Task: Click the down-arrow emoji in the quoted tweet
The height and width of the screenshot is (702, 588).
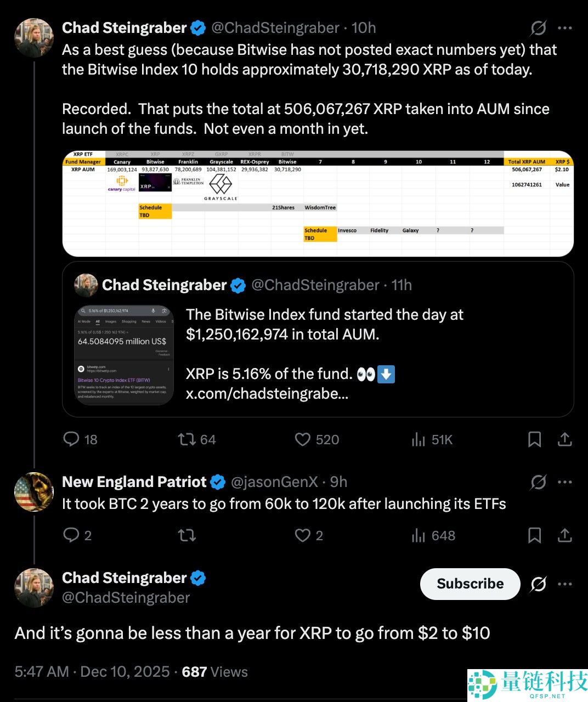Action: (386, 373)
